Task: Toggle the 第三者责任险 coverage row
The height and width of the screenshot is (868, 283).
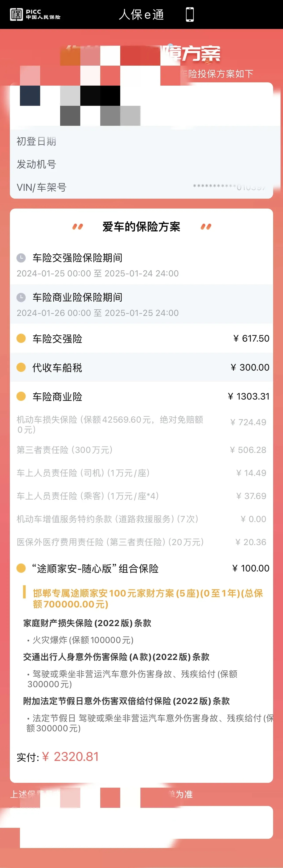Action: point(141,450)
